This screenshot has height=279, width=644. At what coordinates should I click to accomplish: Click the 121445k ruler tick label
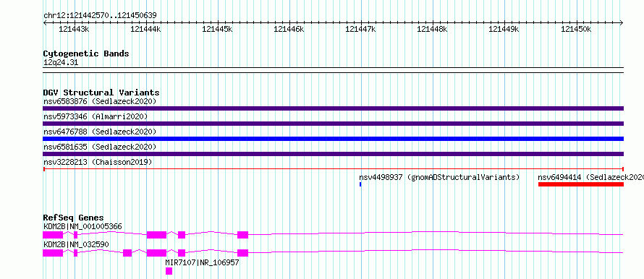coord(217,29)
